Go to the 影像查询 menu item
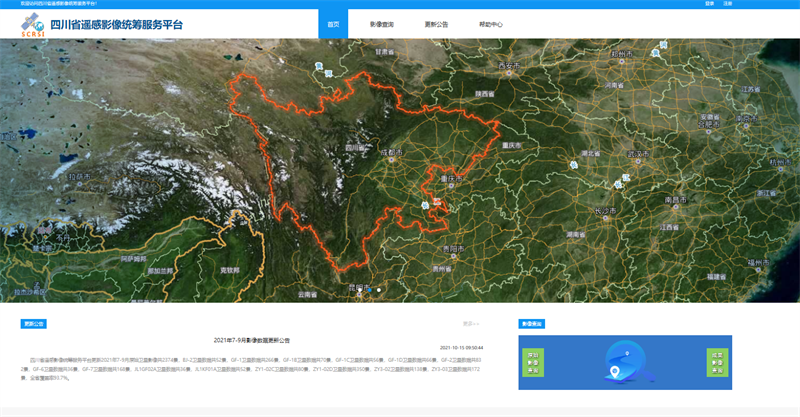 [x=381, y=24]
